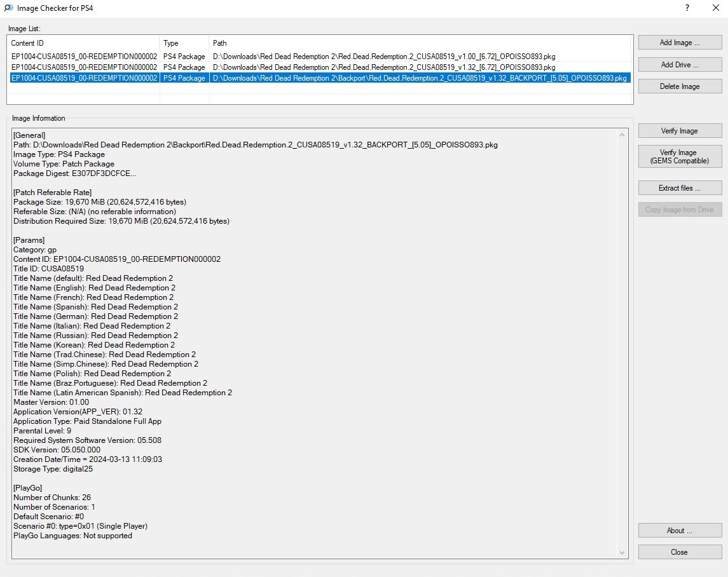Click the [PlayGo] section heading
This screenshot has height=577, width=728.
click(28, 488)
